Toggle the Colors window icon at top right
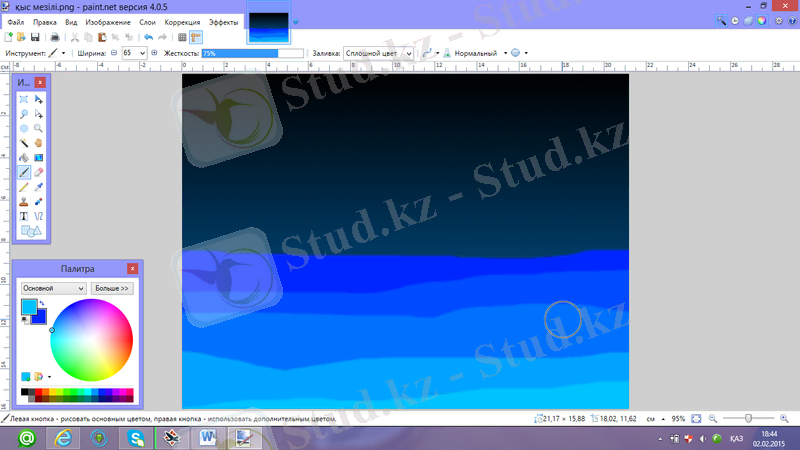 [763, 21]
